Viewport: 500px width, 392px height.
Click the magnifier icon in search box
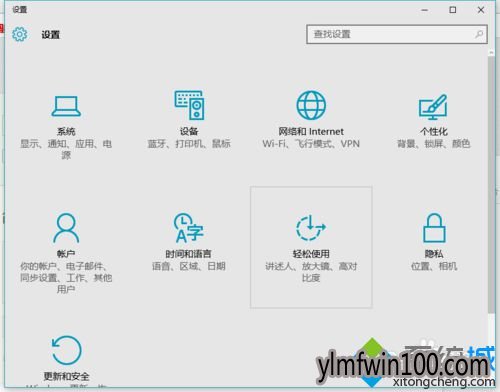[479, 34]
